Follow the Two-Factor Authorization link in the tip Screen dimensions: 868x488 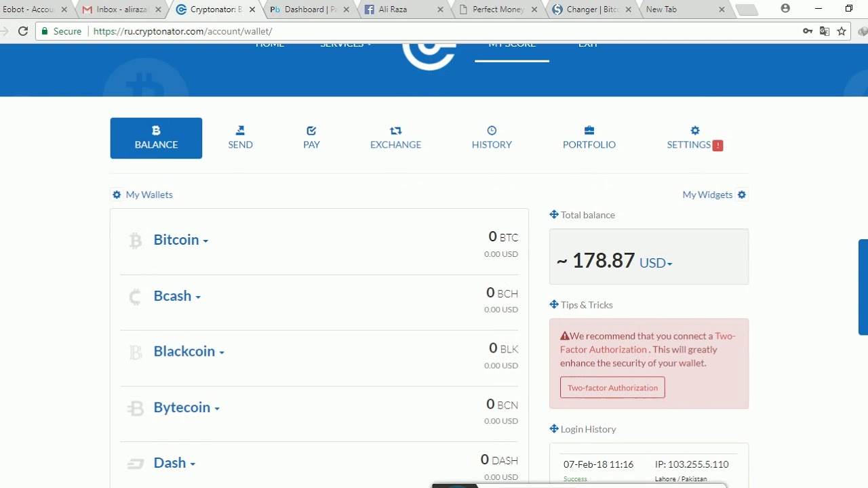coord(648,342)
